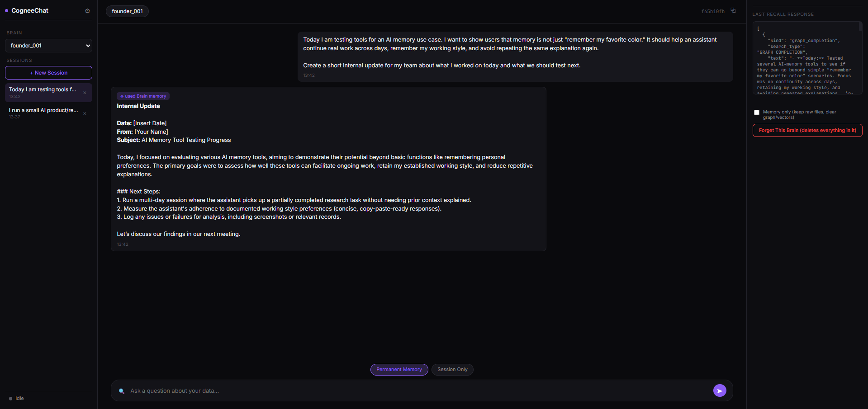Delete the 'Today I am testing tools' session

pos(85,93)
